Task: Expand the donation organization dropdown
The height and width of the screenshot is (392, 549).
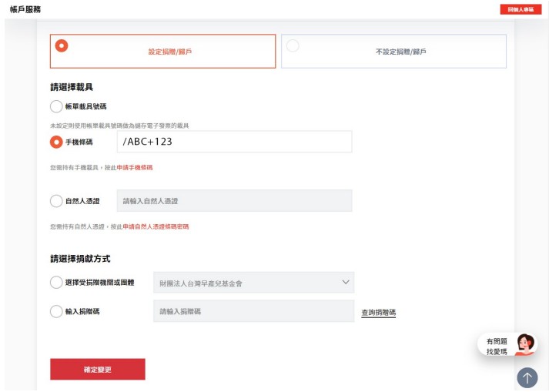Action: click(253, 283)
